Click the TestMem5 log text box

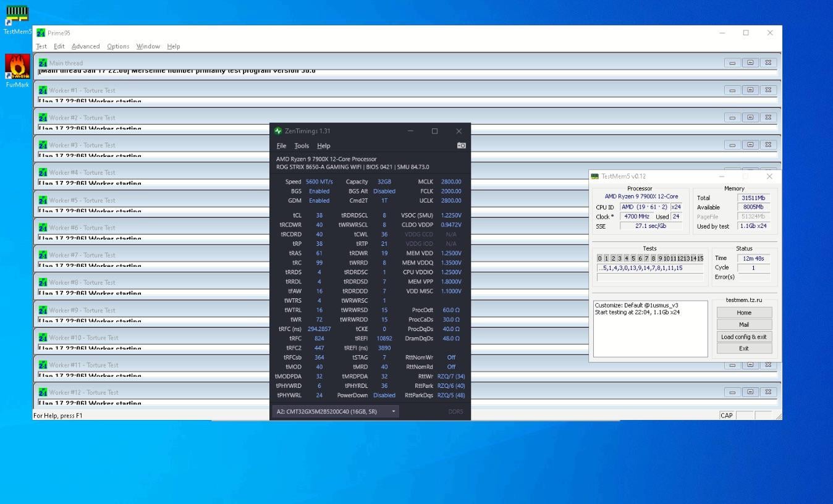pos(650,329)
